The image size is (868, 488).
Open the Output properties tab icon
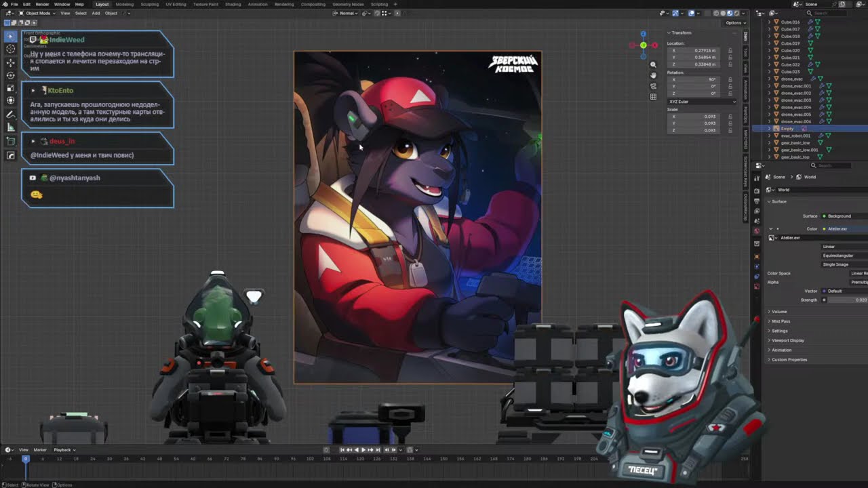pos(757,201)
